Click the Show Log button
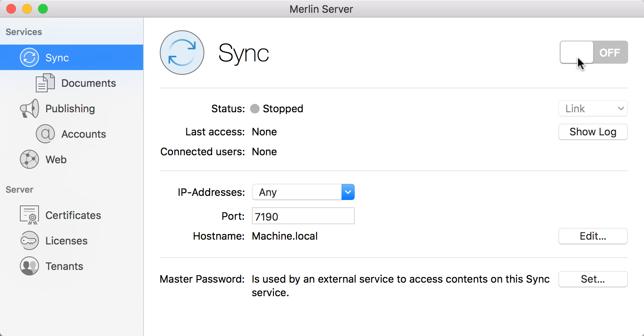 (x=593, y=132)
